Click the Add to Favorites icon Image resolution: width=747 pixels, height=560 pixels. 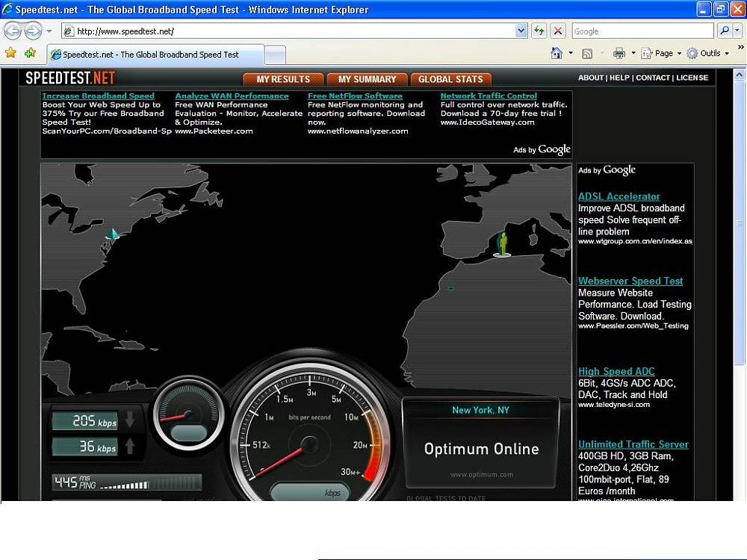point(30,53)
